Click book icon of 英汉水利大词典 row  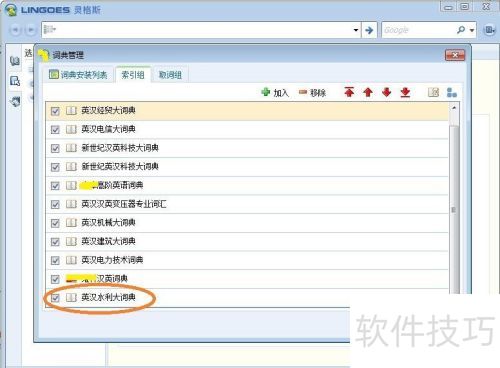pos(71,297)
